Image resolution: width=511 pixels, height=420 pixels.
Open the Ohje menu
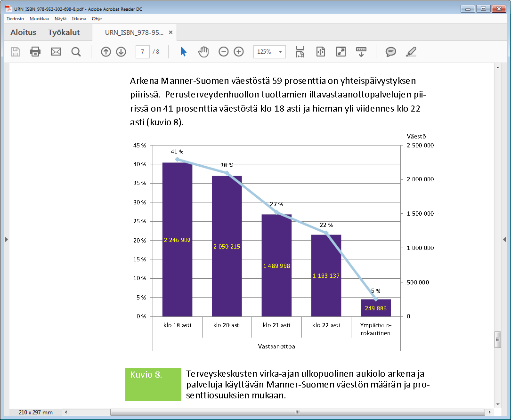[x=97, y=19]
